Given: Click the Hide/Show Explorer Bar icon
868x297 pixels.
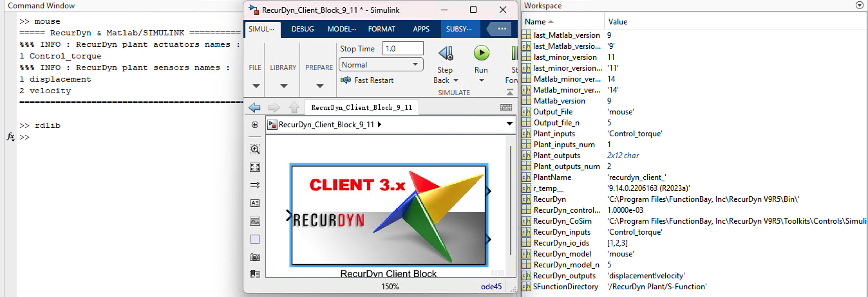Looking at the screenshot, I should click(255, 125).
